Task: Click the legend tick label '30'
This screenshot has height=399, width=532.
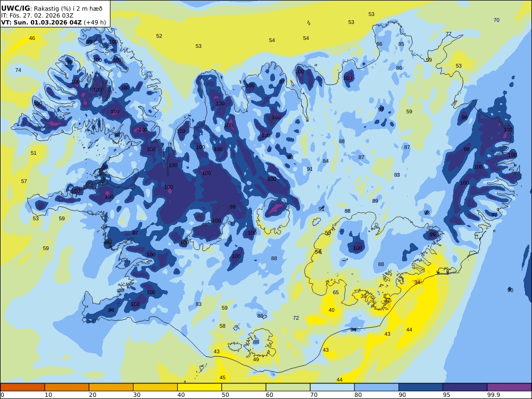Action: (x=137, y=395)
